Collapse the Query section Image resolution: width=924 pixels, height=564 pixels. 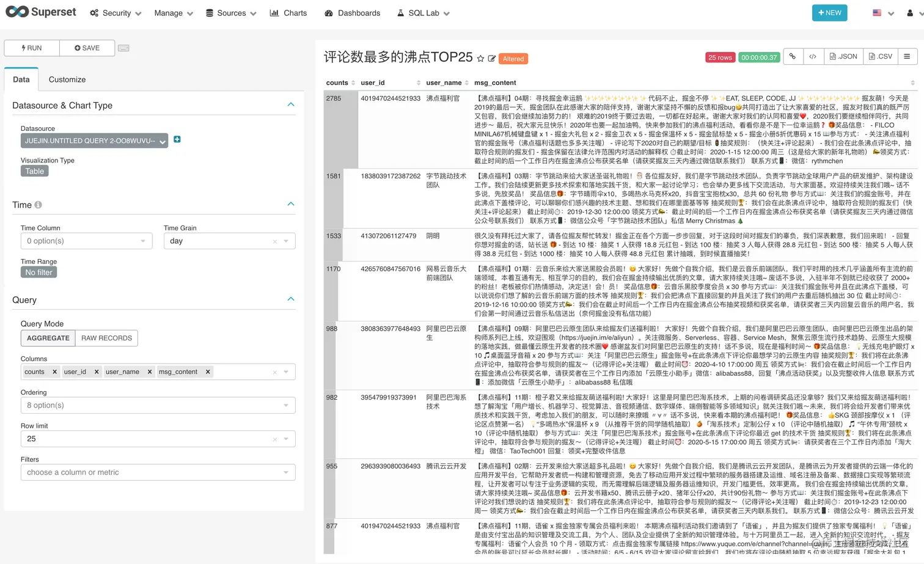point(291,299)
